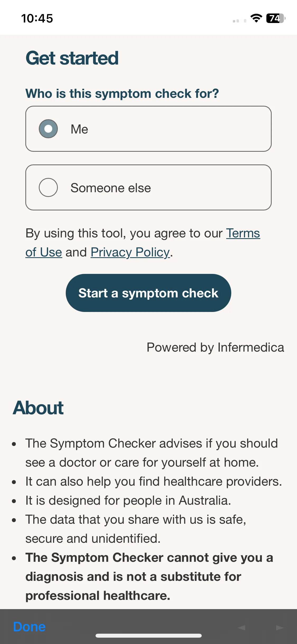Tap the home indicator bar
The width and height of the screenshot is (297, 644).
149,636
